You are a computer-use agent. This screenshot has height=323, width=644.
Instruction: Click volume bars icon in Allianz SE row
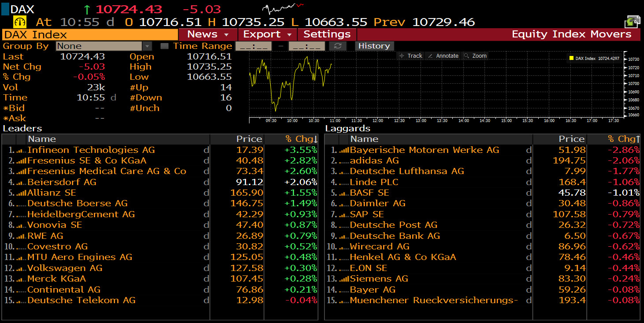(22, 193)
